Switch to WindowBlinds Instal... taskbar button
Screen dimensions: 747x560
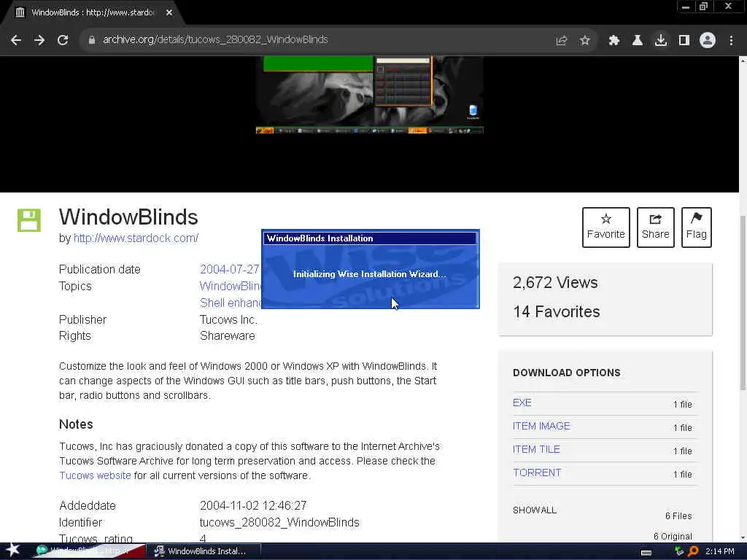coord(204,551)
